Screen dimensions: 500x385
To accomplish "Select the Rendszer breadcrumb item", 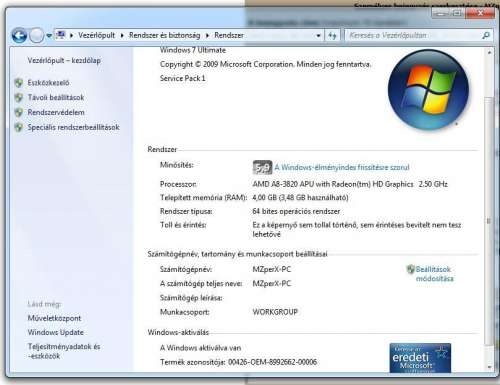I will point(229,35).
